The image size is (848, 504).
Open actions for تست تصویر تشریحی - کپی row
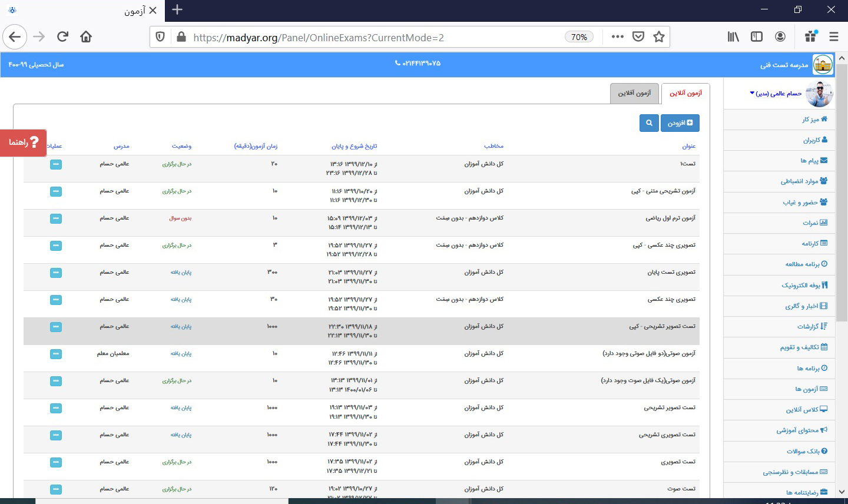click(56, 327)
